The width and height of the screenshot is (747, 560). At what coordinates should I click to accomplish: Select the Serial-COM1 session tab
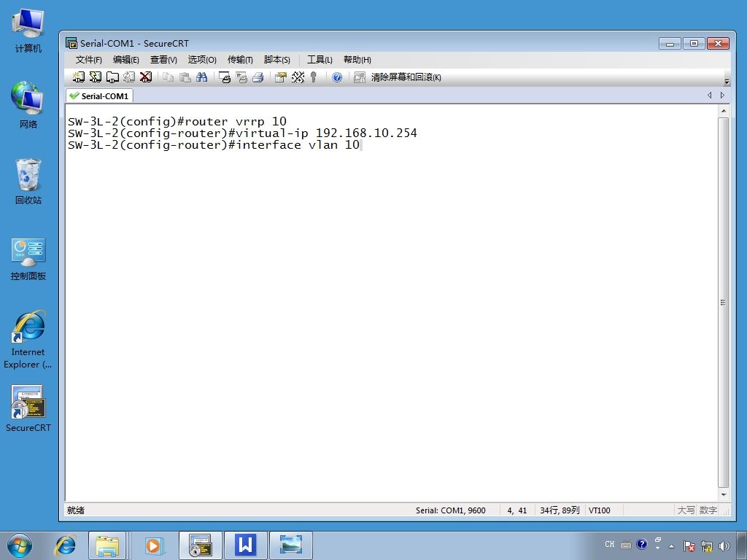click(x=99, y=96)
